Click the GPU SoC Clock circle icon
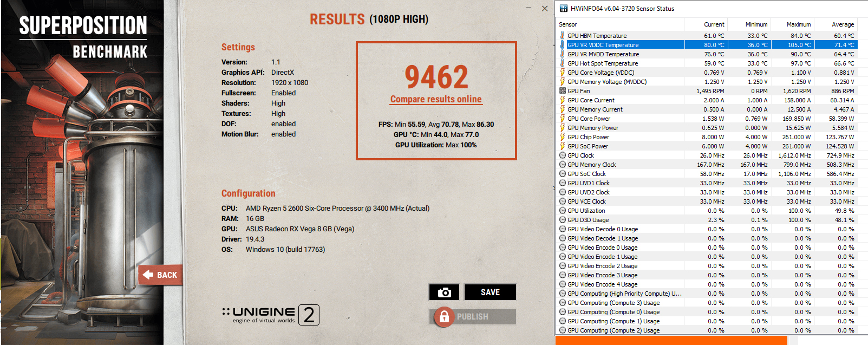The image size is (868, 345). pyautogui.click(x=562, y=173)
